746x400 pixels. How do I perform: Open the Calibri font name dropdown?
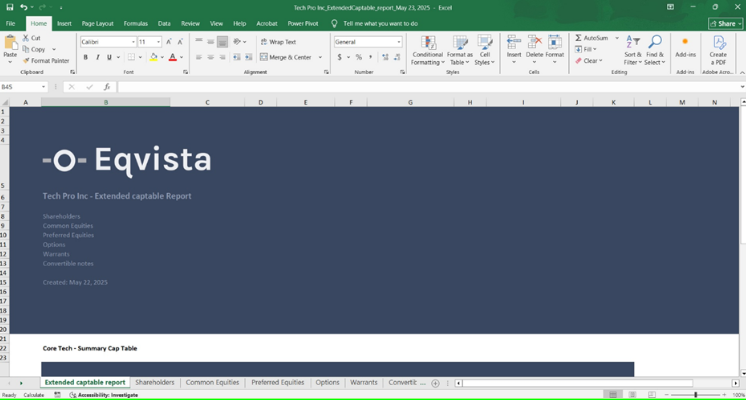133,42
